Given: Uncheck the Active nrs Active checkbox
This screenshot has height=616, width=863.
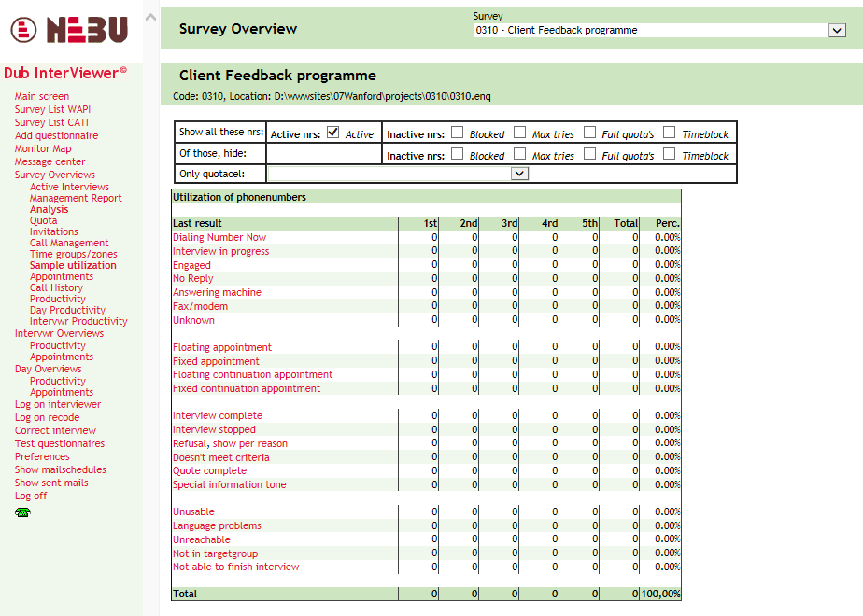Looking at the screenshot, I should pos(332,132).
